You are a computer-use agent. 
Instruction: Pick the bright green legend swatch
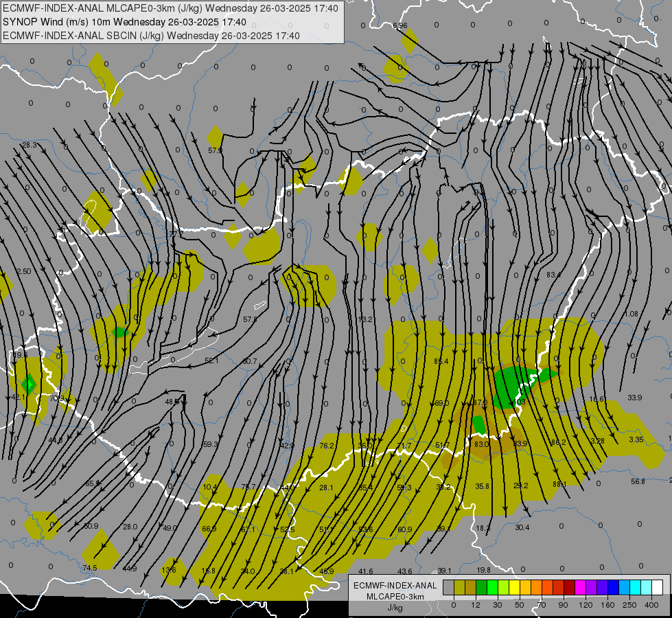pos(493,588)
